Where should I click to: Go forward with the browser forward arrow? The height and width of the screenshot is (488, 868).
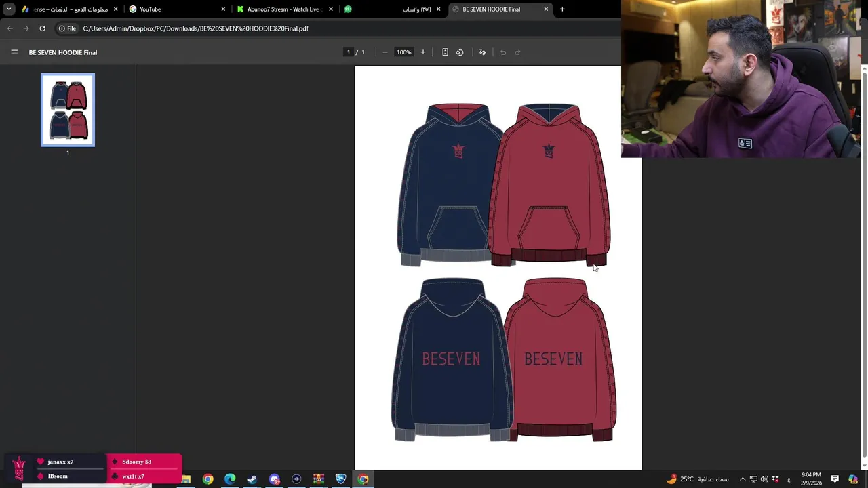tap(26, 28)
